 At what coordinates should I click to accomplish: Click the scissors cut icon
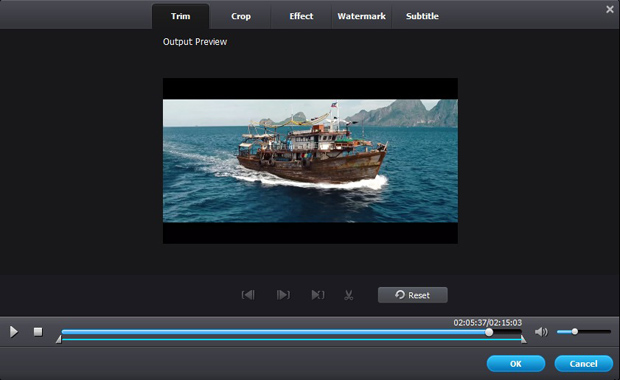tap(348, 295)
